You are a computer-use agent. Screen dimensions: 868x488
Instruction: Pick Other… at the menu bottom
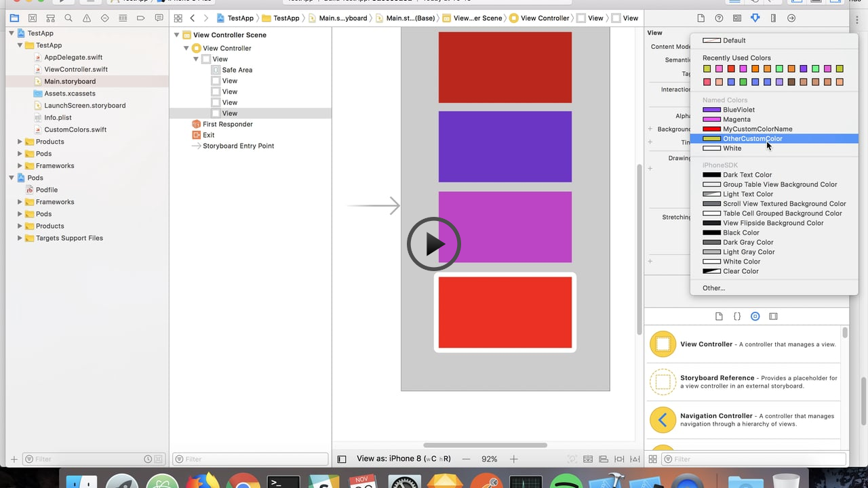pos(713,288)
